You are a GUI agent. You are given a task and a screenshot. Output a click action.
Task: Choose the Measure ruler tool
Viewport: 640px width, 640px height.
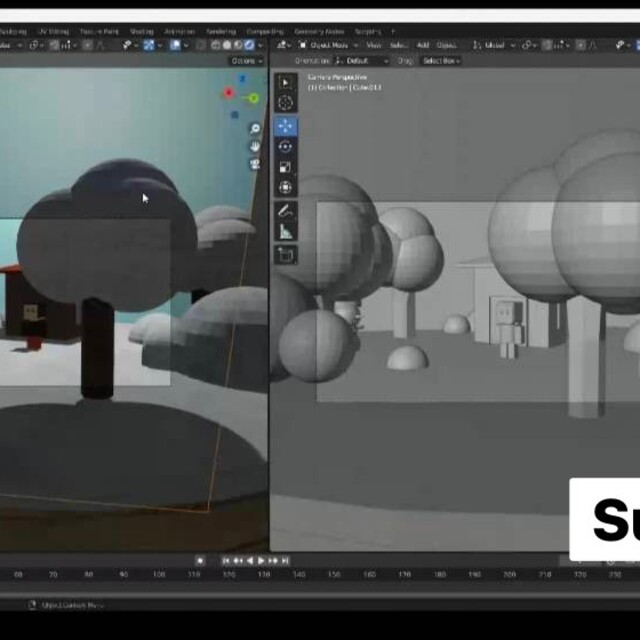[285, 231]
